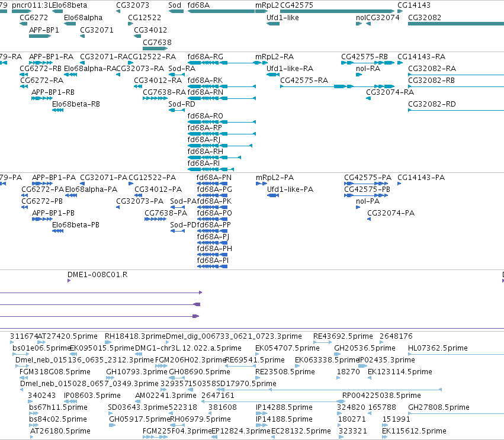Select EST GH20536.5prime

pyautogui.click(x=364, y=348)
